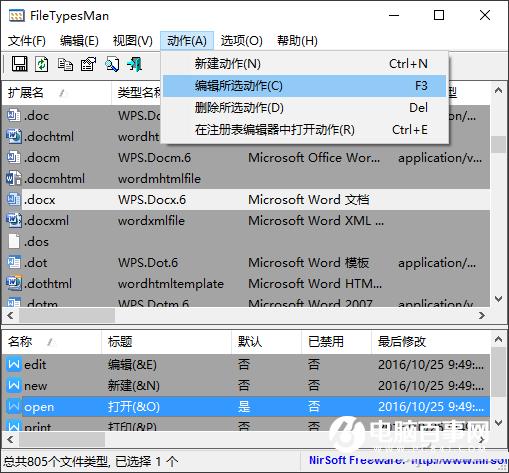The width and height of the screenshot is (509, 473).
Task: Open the 编辑(E) menu
Action: tap(79, 41)
